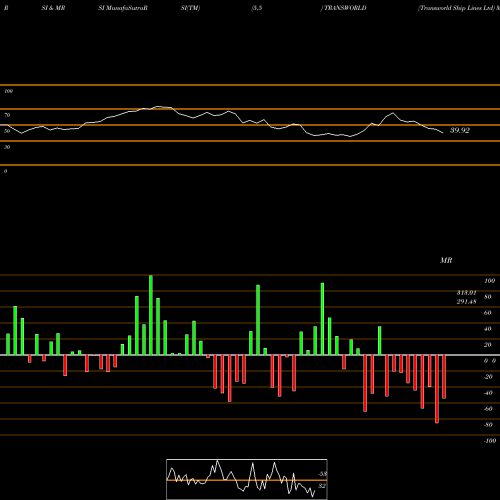Click the 50 level label on RSI axis
This screenshot has height=500, width=500.
coord(7,131)
